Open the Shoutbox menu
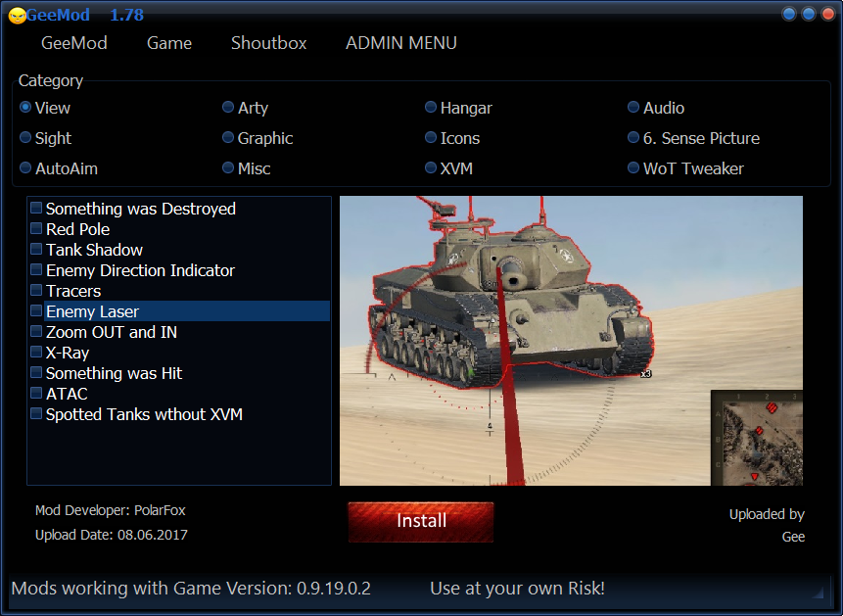The width and height of the screenshot is (843, 616). pyautogui.click(x=269, y=43)
